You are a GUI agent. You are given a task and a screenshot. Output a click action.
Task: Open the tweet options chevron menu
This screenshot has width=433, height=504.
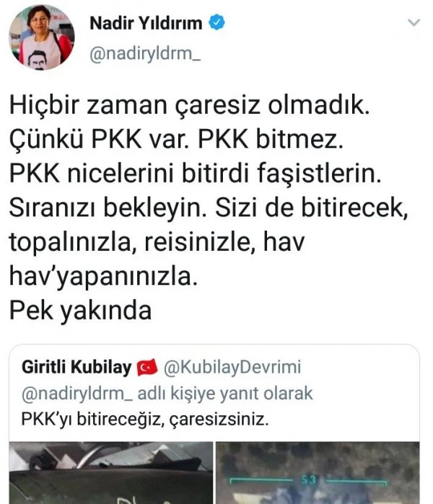coord(414,22)
